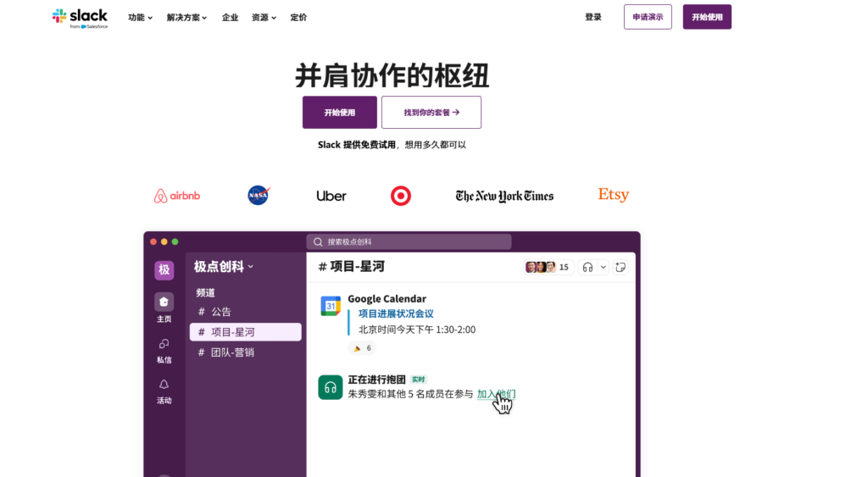Click the 极 workspace icon in sidebar
The width and height of the screenshot is (868, 477).
164,270
